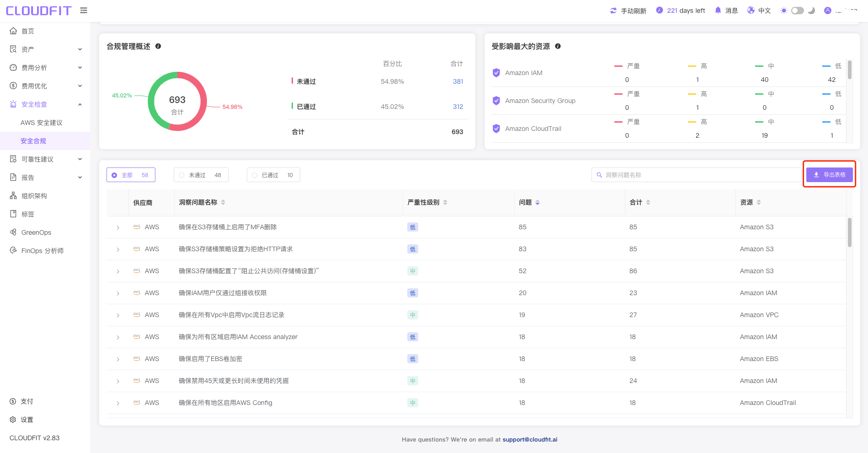Select the 未通过 48 radio filter
This screenshot has width=868, height=453.
pyautogui.click(x=201, y=175)
